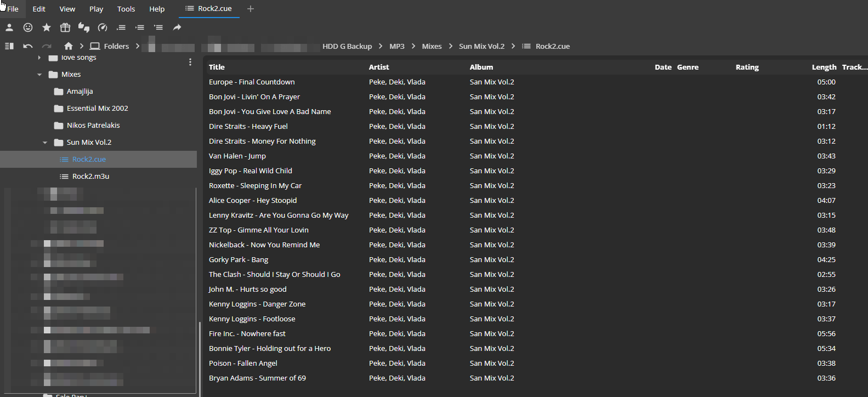Click the undo back-arrow navigation icon

click(x=28, y=46)
